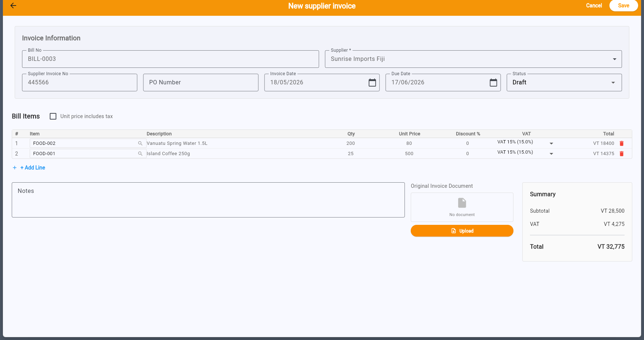This screenshot has width=644, height=340.
Task: Click the New supplier invoice title
Action: coord(322,6)
